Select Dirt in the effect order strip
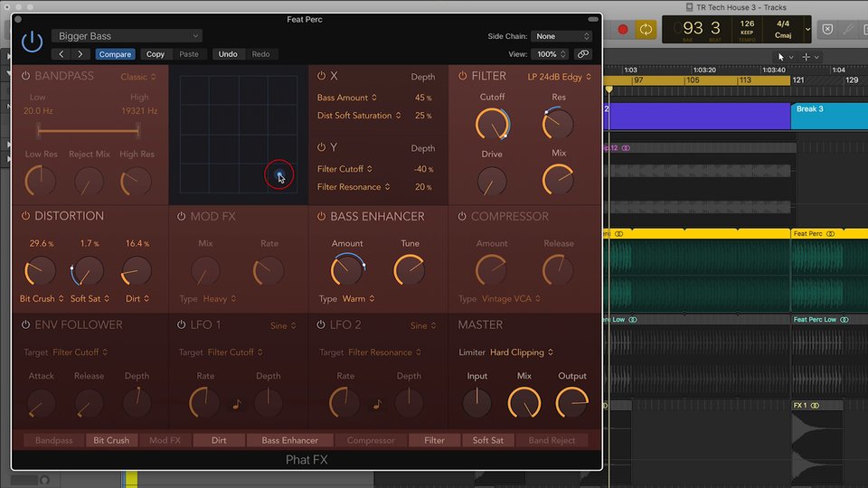The image size is (868, 488). click(x=219, y=440)
